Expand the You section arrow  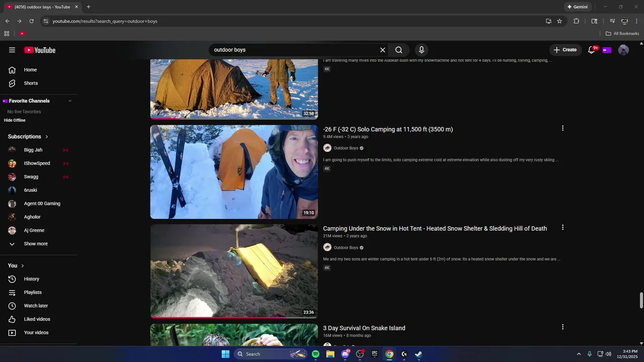click(x=23, y=265)
